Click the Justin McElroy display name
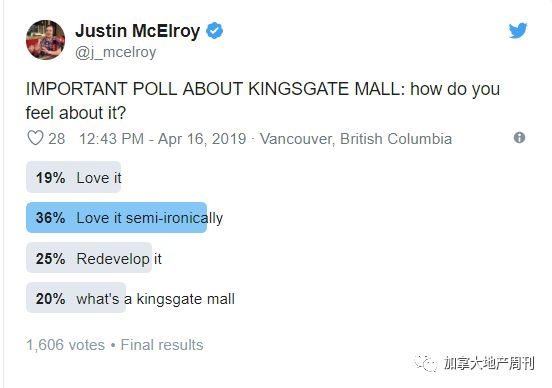The height and width of the screenshot is (388, 552). click(x=137, y=31)
